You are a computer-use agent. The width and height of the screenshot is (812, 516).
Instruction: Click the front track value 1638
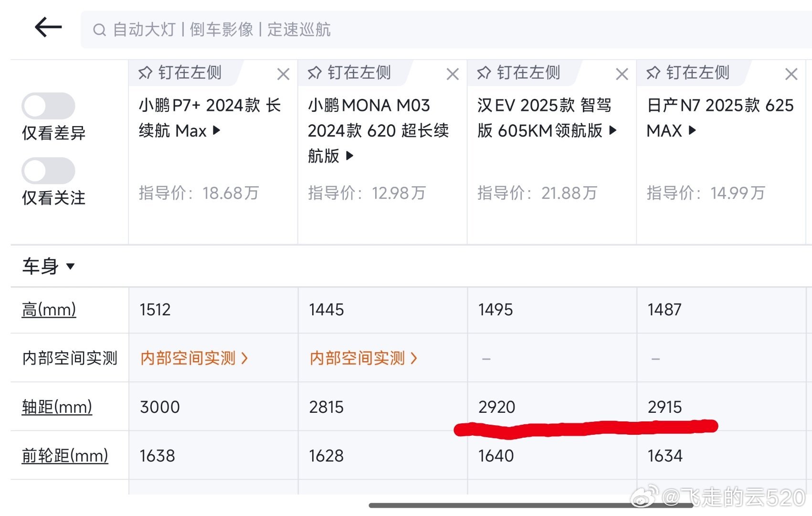pyautogui.click(x=157, y=456)
